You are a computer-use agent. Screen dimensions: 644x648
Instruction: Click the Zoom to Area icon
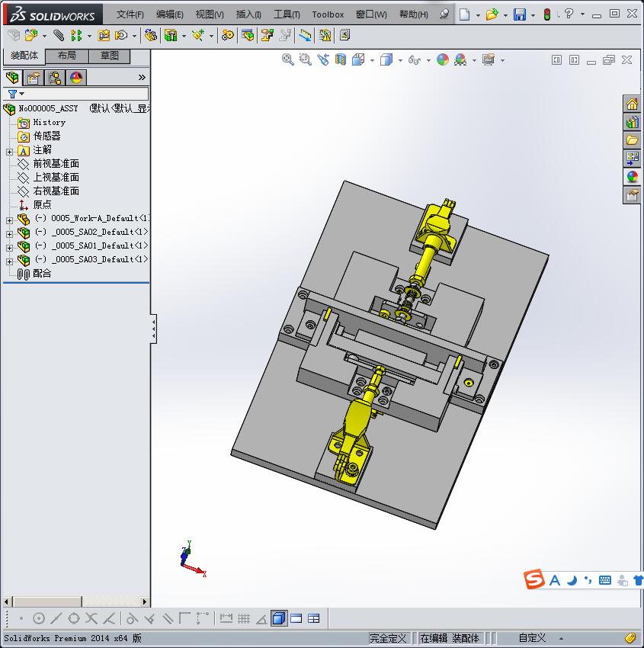point(306,60)
